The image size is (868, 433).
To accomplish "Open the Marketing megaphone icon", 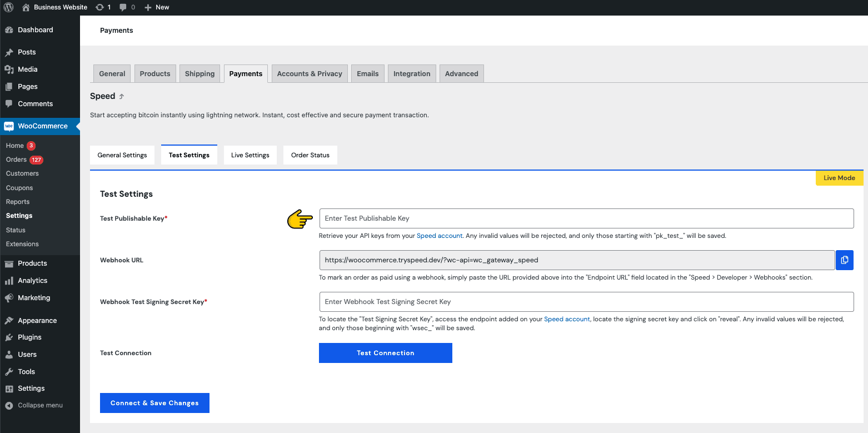I will 9,298.
